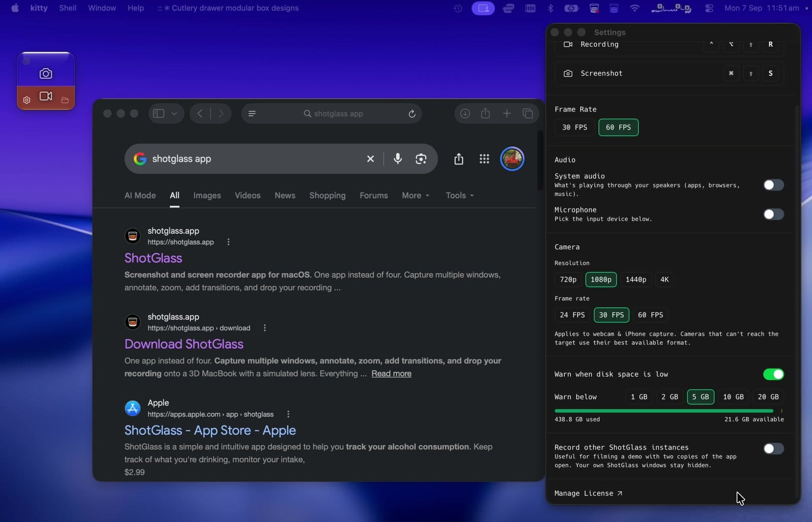The height and width of the screenshot is (522, 812).
Task: Click the share icon beside the Google search box
Action: [459, 159]
